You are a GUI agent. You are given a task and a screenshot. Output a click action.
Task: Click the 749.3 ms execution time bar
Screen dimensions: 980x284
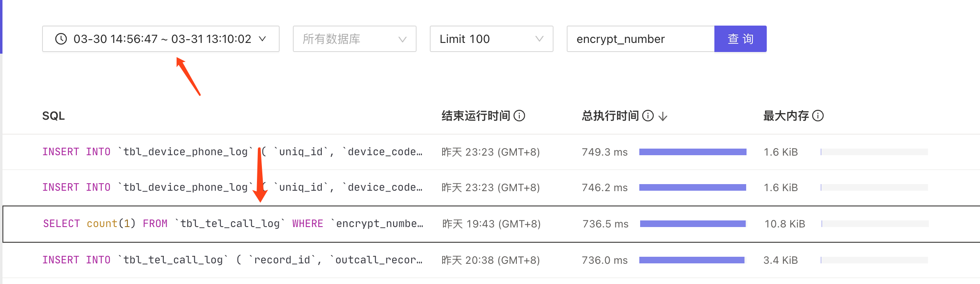pos(693,152)
